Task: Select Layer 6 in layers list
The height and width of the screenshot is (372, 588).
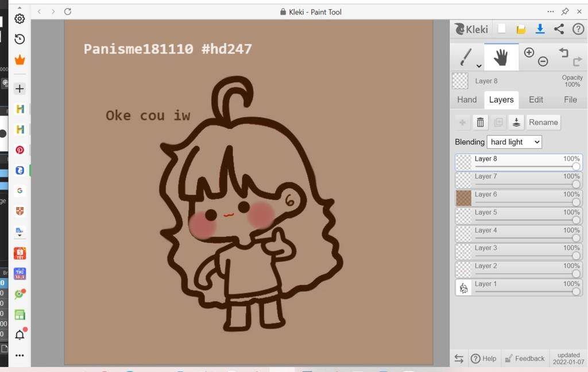Action: click(519, 199)
